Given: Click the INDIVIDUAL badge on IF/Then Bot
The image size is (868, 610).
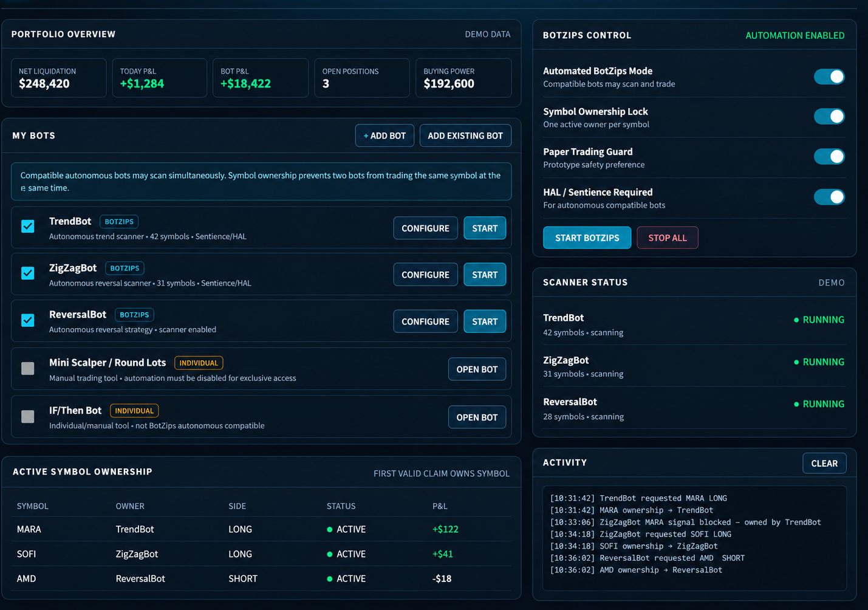Looking at the screenshot, I should coord(134,411).
